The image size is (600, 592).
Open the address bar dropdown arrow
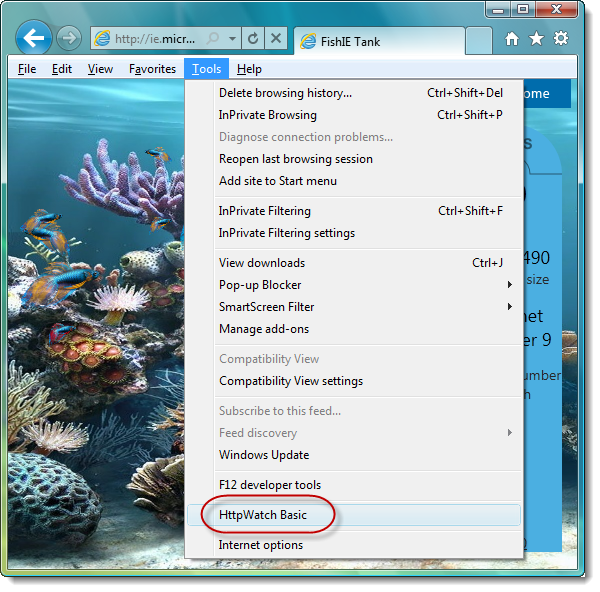[232, 39]
